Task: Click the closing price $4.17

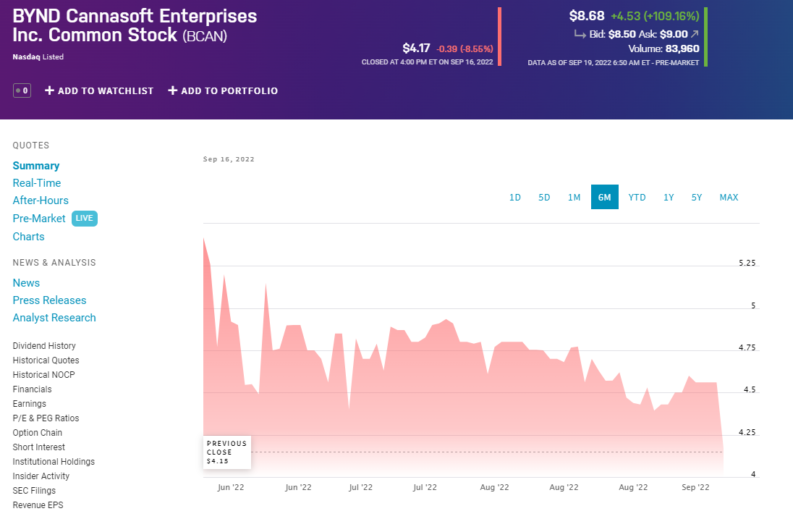Action: [x=416, y=49]
